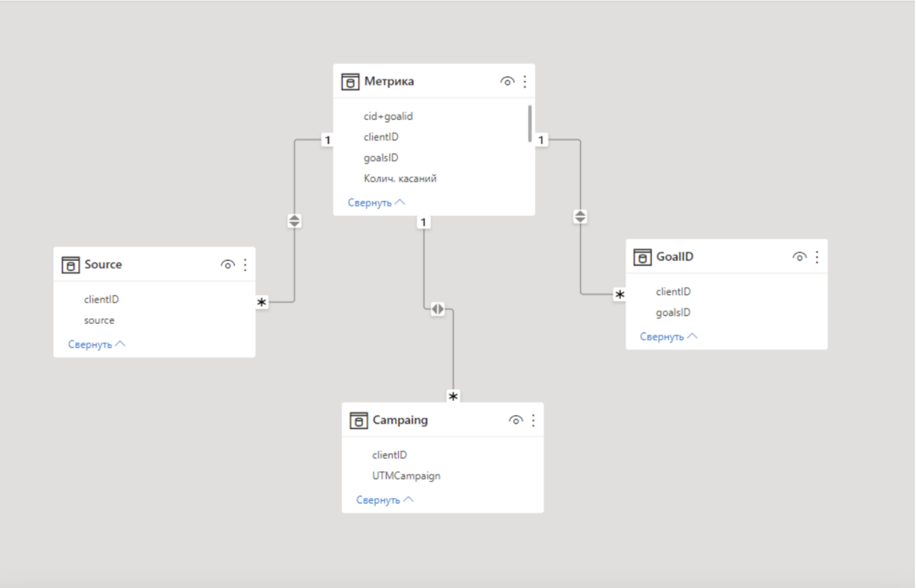Click the Метрика table icon
Screen dimensions: 916x588
point(351,82)
